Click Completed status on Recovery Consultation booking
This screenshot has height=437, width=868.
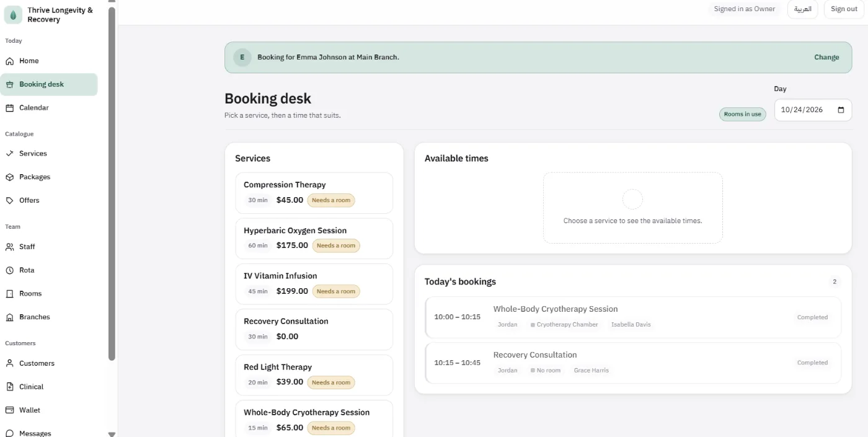point(812,363)
